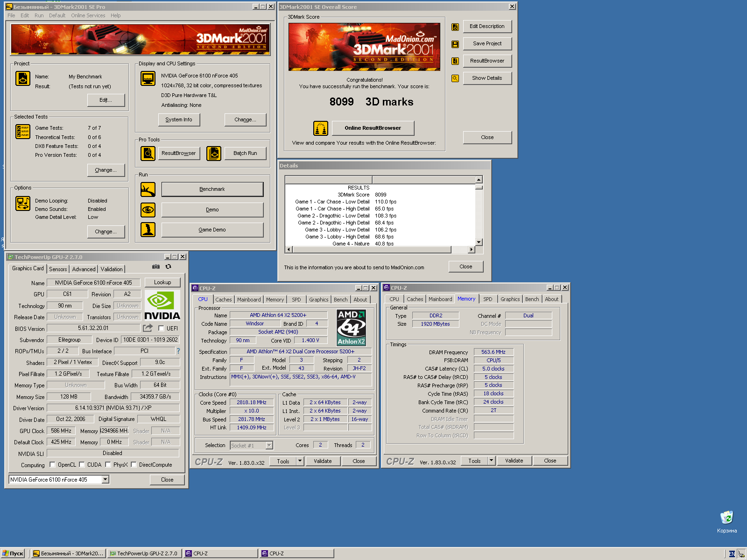This screenshot has height=560, width=747.
Task: Open the Socket #1 selection dropdown in CPU-Z
Action: click(x=269, y=445)
